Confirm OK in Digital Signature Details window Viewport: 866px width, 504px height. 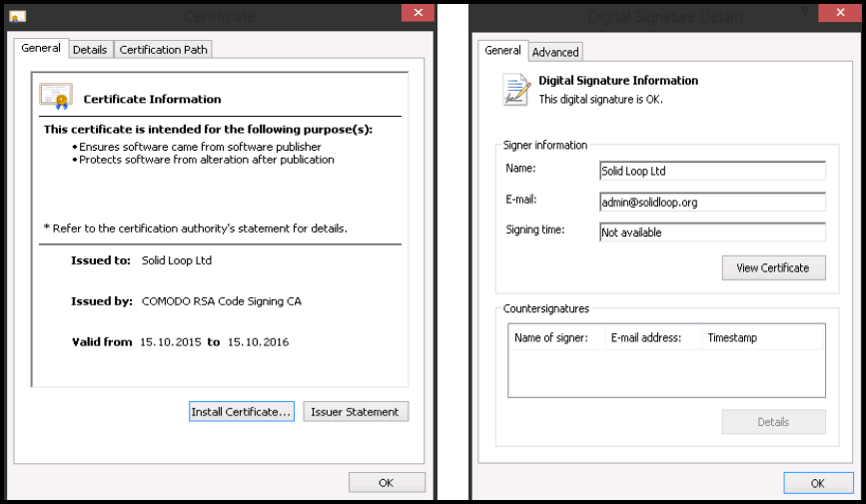(818, 483)
